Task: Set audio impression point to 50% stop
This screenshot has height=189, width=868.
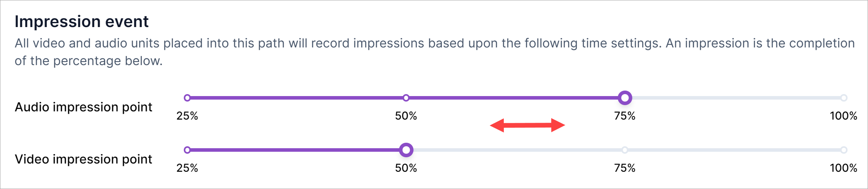Action: (406, 98)
